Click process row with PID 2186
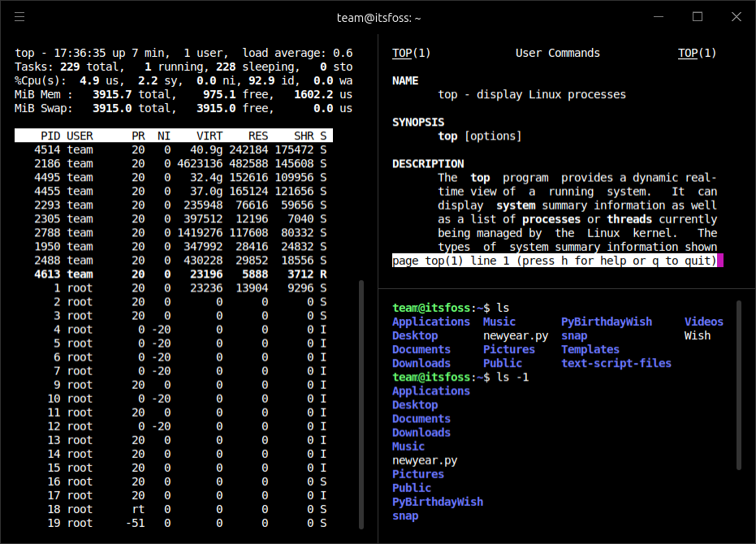This screenshot has height=544, width=756. tap(180, 163)
